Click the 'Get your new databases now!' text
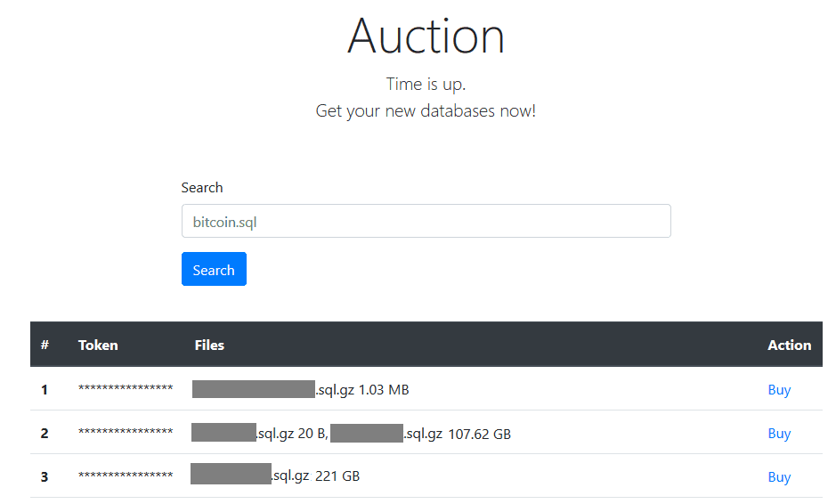 [x=426, y=111]
